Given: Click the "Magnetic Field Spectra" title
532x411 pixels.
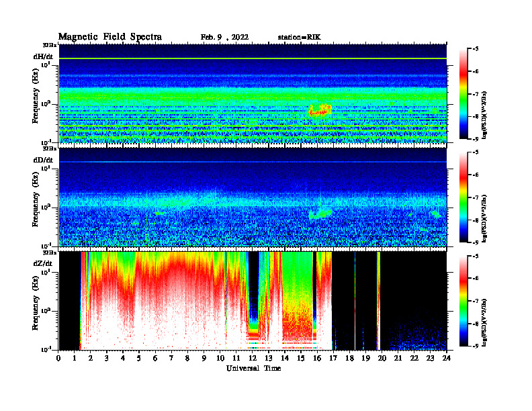Looking at the screenshot, I should coord(110,37).
